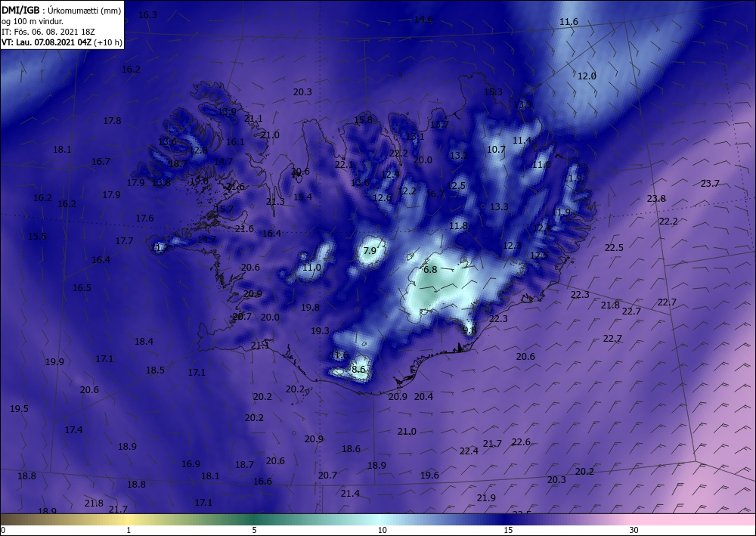Click the map value 21.3
The width and height of the screenshot is (756, 536).
(x=275, y=202)
